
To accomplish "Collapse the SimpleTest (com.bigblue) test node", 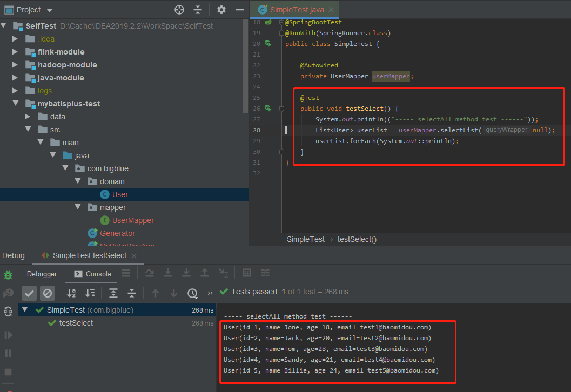I will [x=25, y=310].
